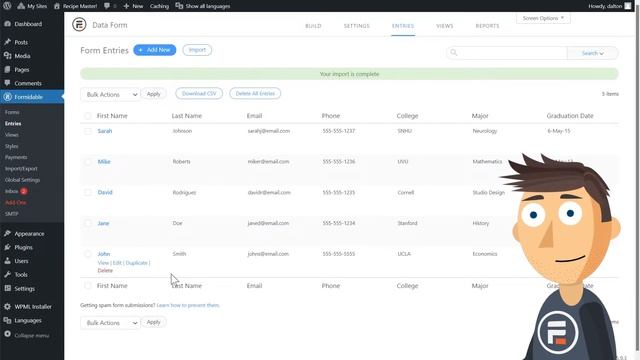Open top Bulk Actions dropdown
640x360 pixels.
110,94
